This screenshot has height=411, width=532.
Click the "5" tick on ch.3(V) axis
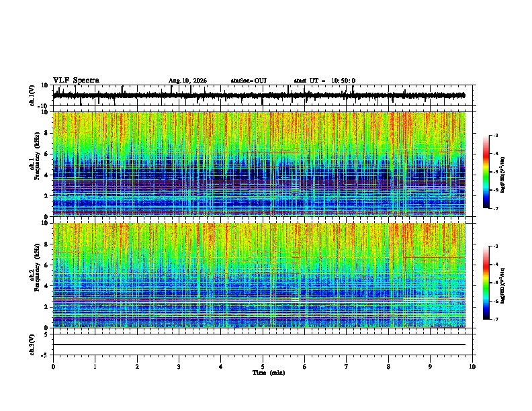[x=47, y=334]
